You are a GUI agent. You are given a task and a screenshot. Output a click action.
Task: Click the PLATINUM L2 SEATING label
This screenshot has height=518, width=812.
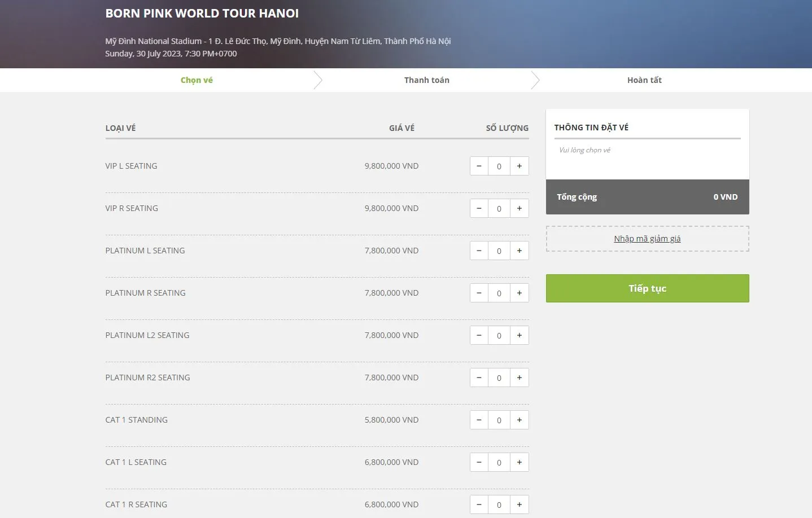(x=147, y=335)
